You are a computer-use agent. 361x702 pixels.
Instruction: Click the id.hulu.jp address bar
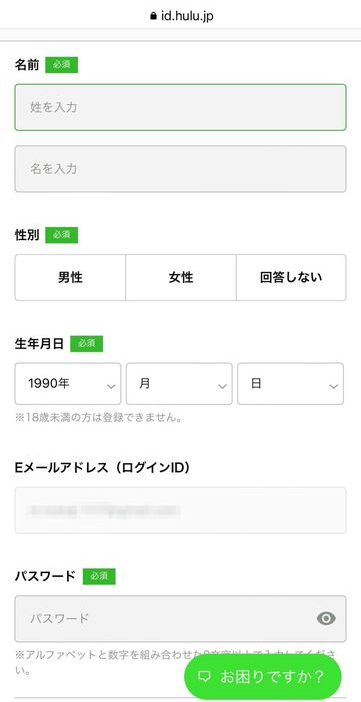(x=180, y=16)
